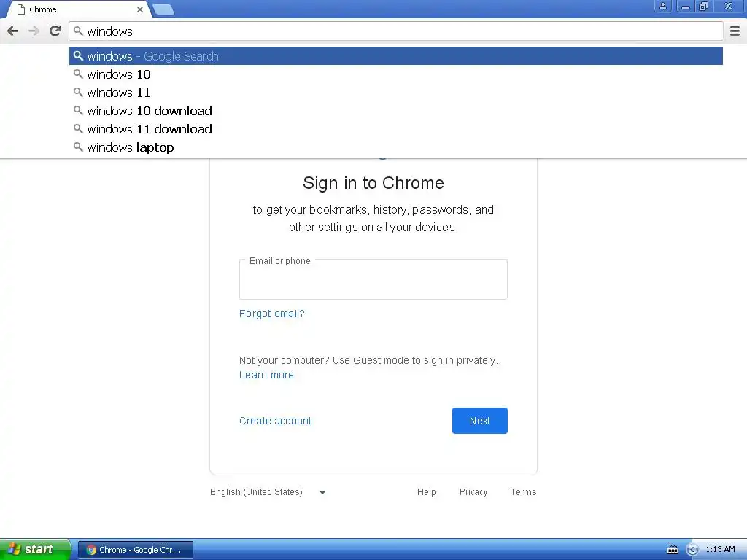Click the 1:13 AM clock
The height and width of the screenshot is (560, 747).
(x=720, y=550)
